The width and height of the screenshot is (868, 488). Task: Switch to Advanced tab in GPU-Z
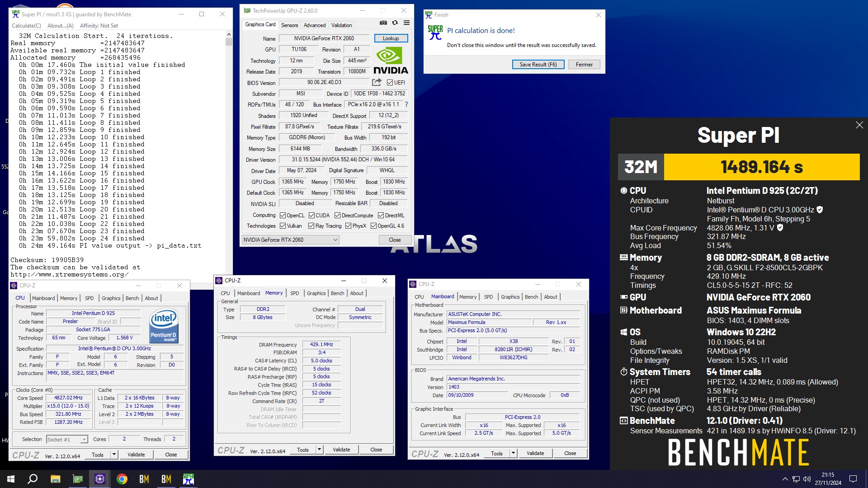pyautogui.click(x=315, y=25)
